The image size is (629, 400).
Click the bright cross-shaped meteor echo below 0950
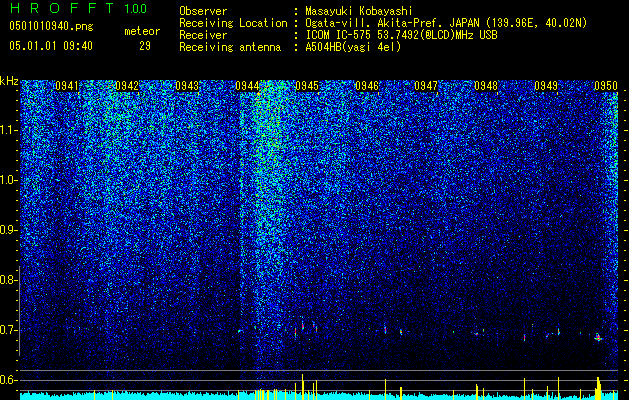point(598,338)
